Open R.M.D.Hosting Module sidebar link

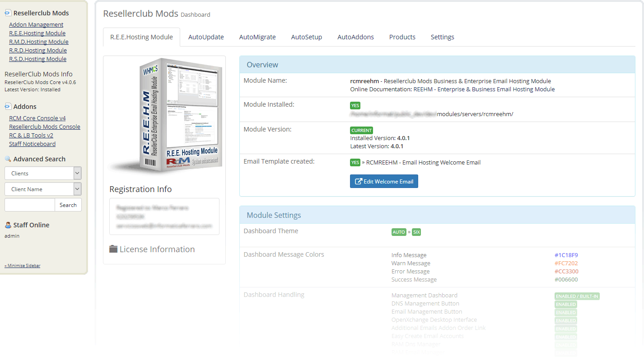(39, 42)
